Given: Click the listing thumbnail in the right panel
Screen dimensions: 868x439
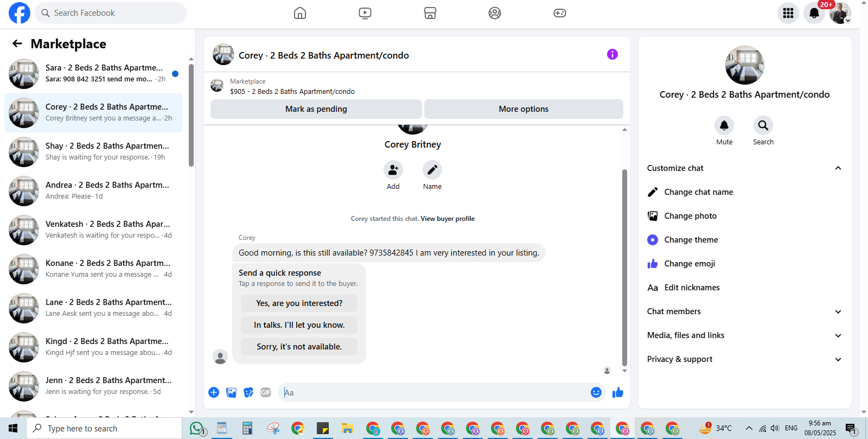Looking at the screenshot, I should pos(745,65).
